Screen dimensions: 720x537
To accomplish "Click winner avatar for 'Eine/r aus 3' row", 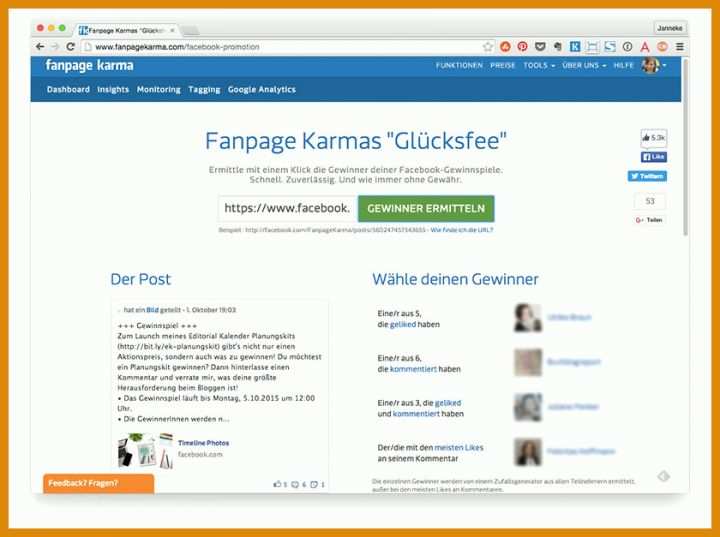I will coord(528,407).
